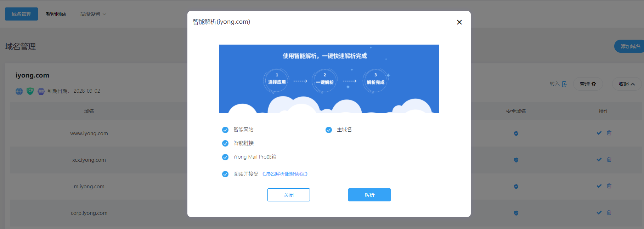
Task: Delete www.iyong.com with trash icon
Action: click(x=609, y=133)
